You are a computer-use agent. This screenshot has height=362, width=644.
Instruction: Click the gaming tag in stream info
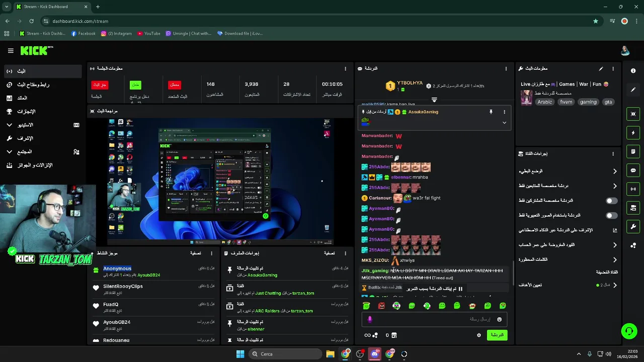[588, 102]
